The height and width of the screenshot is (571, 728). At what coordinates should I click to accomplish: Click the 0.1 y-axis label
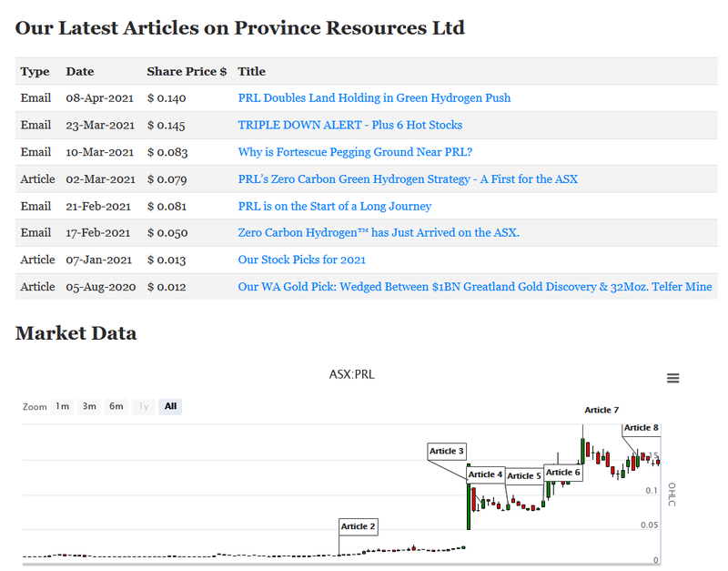[x=652, y=491]
